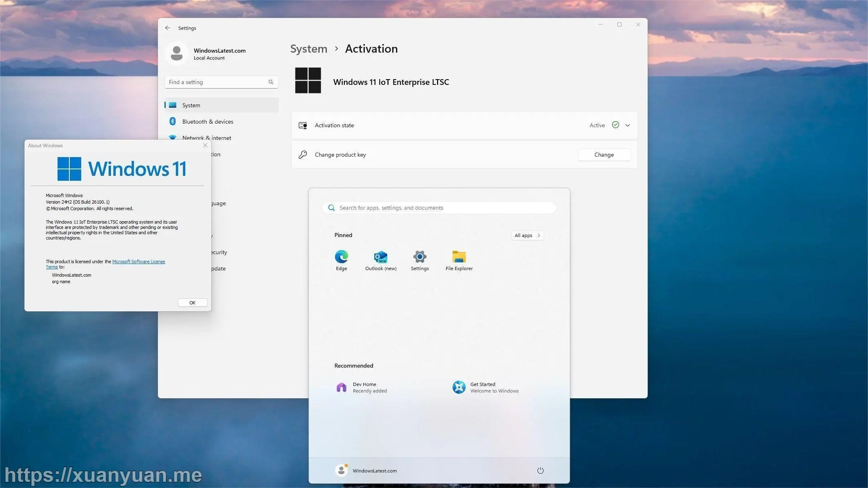This screenshot has height=488, width=868.
Task: Open Dev Home in Recommended
Action: 361,387
